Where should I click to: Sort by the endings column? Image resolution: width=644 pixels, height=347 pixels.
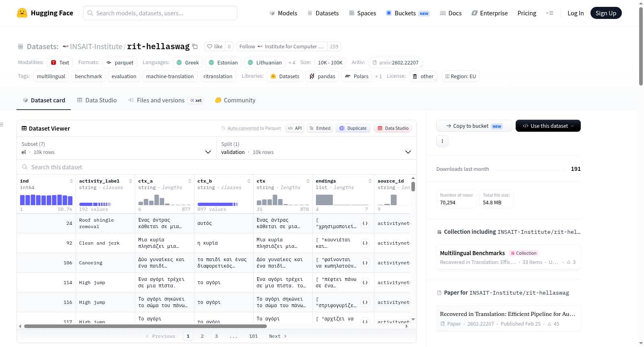click(370, 181)
